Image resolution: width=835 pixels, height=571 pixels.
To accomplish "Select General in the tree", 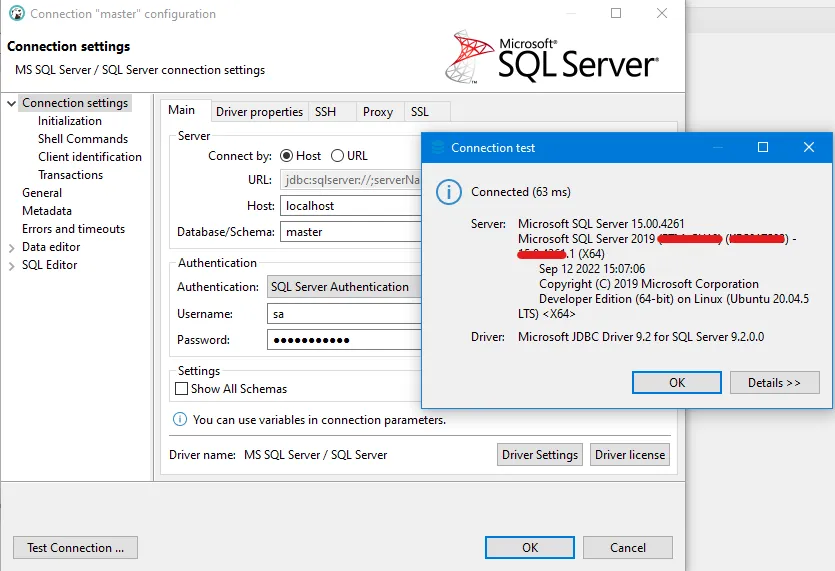I will (42, 193).
